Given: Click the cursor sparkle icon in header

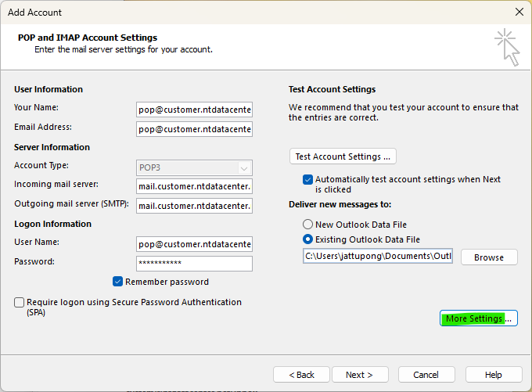Looking at the screenshot, I should tap(507, 47).
